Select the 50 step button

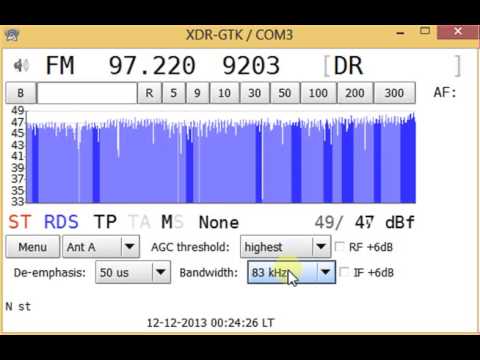coord(285,93)
